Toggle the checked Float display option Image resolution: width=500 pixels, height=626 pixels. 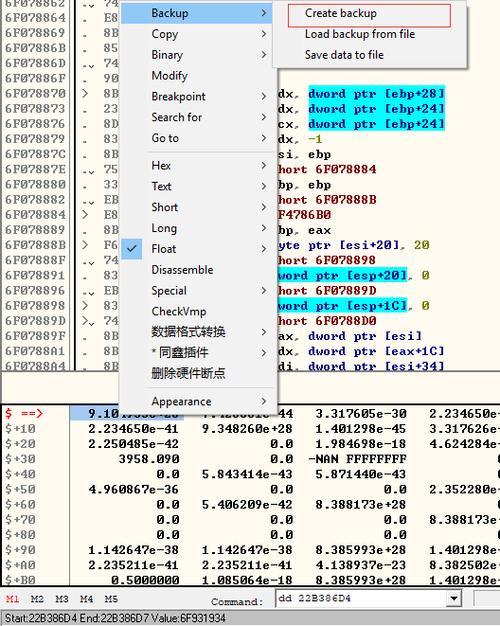[132, 249]
